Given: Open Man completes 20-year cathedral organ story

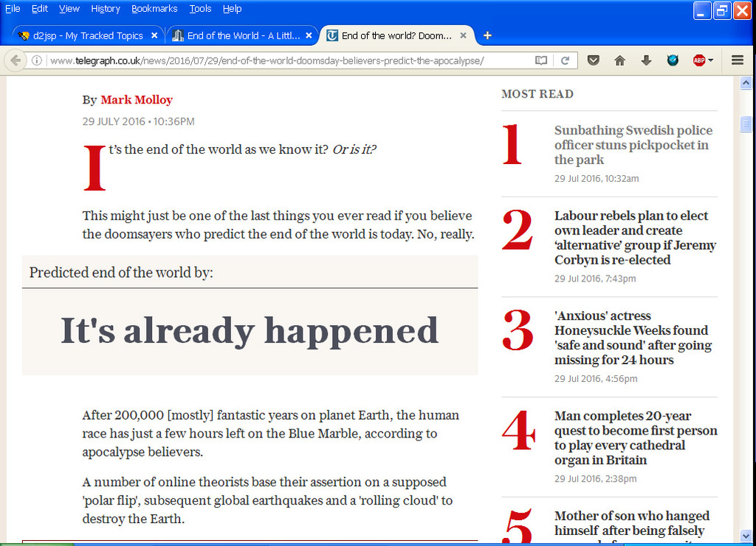Looking at the screenshot, I should click(636, 438).
